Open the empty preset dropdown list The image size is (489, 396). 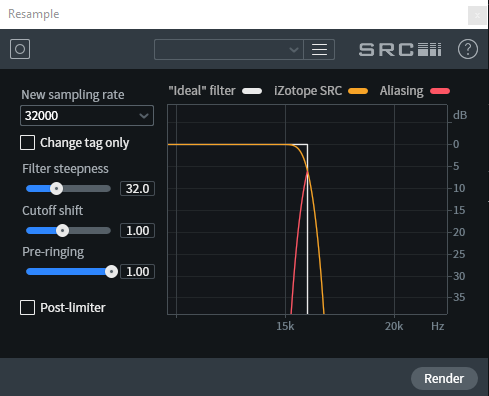[x=229, y=50]
